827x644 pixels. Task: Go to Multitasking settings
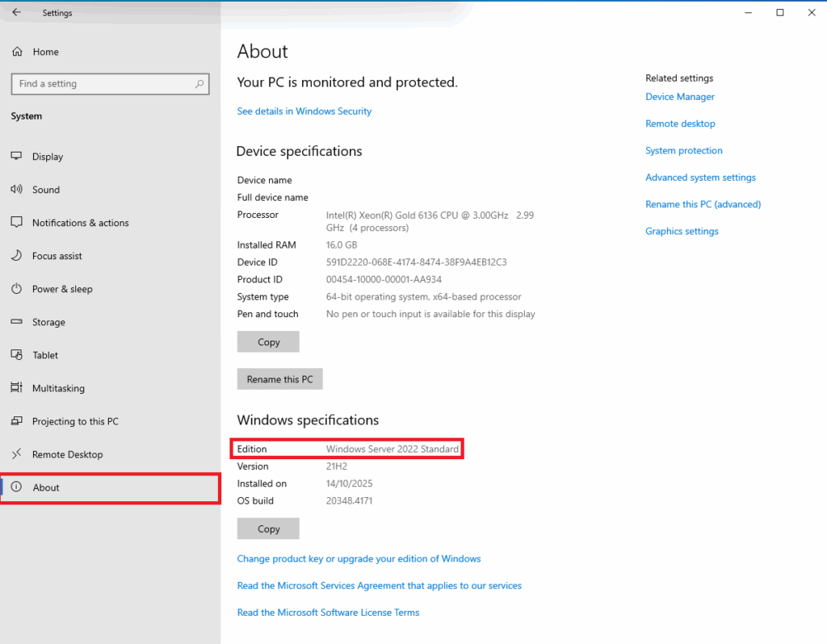tap(58, 388)
